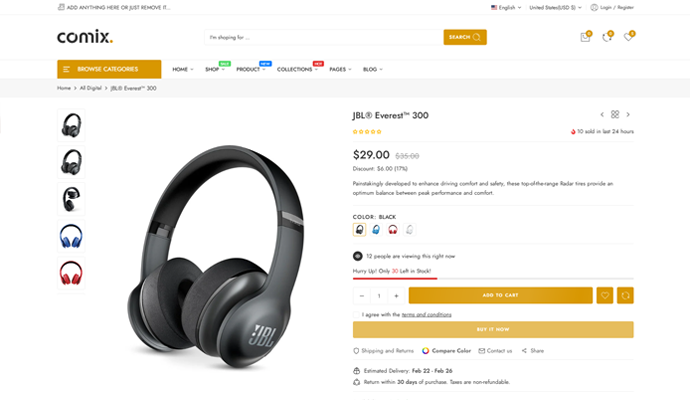Increase quantity with the plus button
The width and height of the screenshot is (690, 400).
[x=396, y=295]
